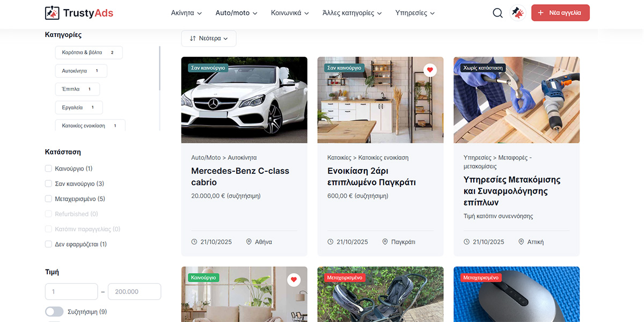Click the Χωρίς κατάσταση badge
644x322 pixels.
pos(483,68)
